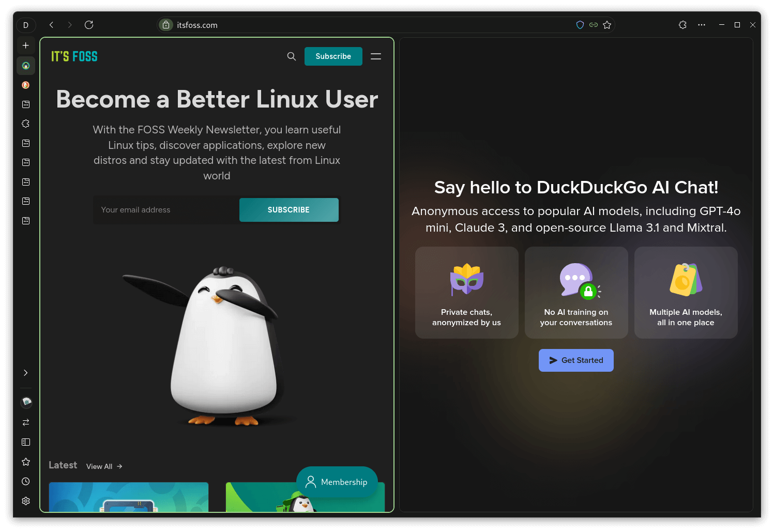Open browser settings with the gear icon
This screenshot has width=774, height=532.
(26, 501)
